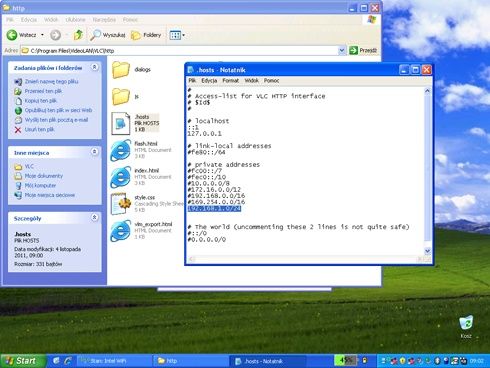The width and height of the screenshot is (490, 368).
Task: Click Wyślij ten plik pocztą e-mail
Action: pos(56,120)
